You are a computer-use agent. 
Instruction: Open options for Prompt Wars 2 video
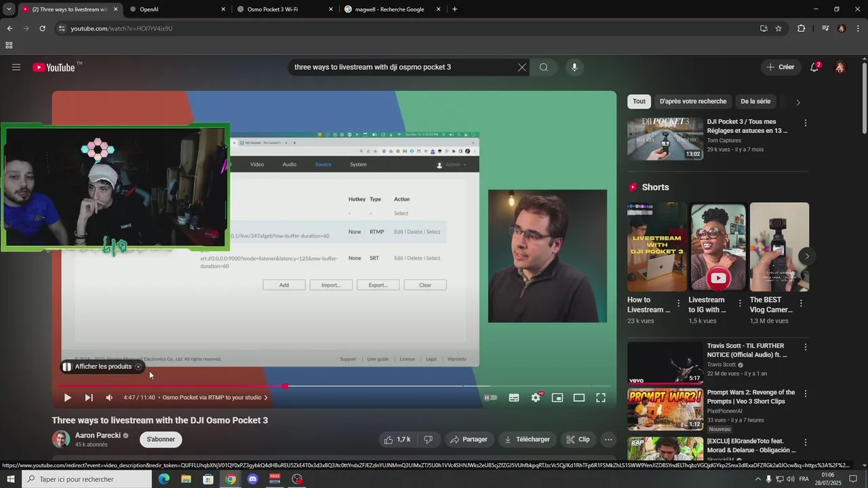[806, 393]
